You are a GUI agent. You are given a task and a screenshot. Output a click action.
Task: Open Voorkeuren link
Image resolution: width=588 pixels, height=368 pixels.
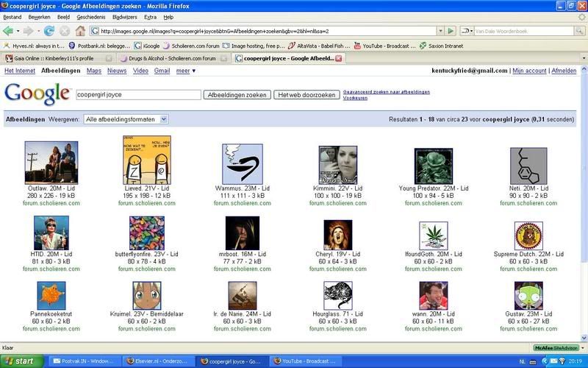[x=355, y=98]
